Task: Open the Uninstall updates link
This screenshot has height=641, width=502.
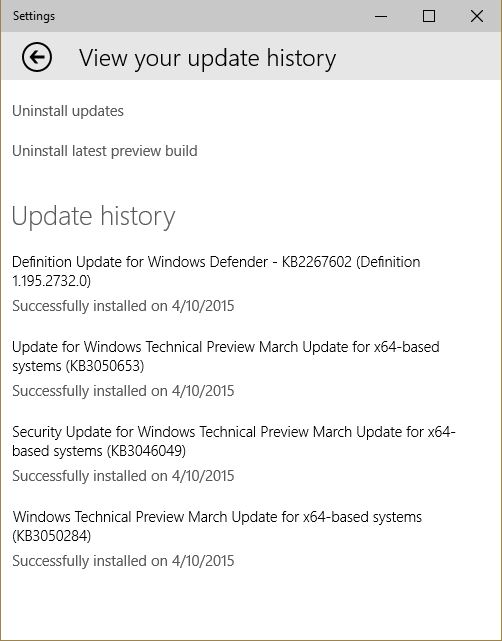Action: point(68,111)
